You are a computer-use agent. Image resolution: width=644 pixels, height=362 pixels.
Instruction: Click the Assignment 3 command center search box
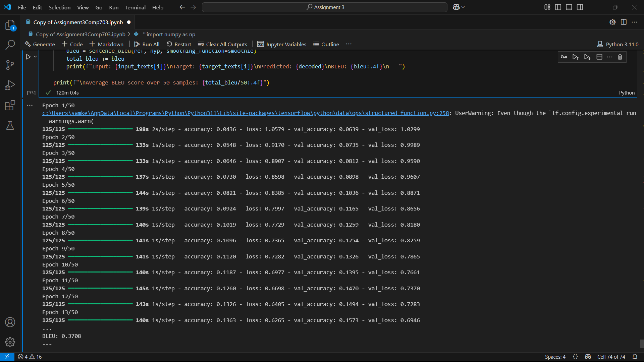click(325, 7)
